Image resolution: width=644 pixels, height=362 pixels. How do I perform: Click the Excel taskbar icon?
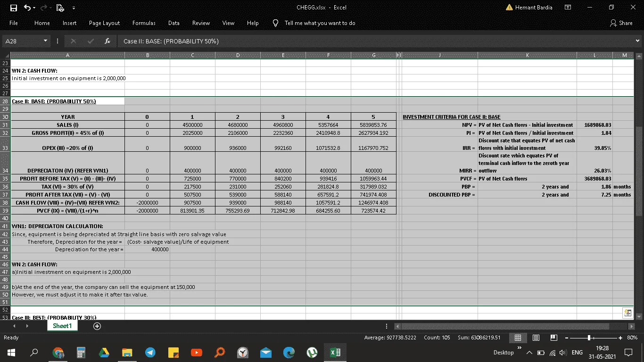pyautogui.click(x=335, y=352)
